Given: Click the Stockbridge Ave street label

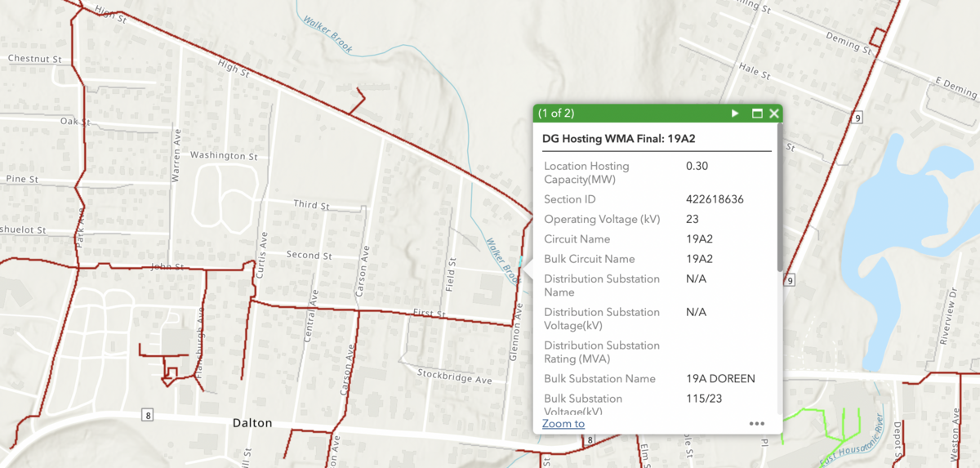Looking at the screenshot, I should (455, 377).
